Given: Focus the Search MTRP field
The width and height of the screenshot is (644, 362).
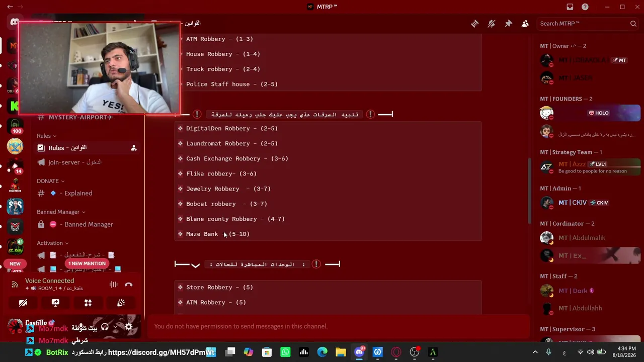Looking at the screenshot, I should coord(588,24).
